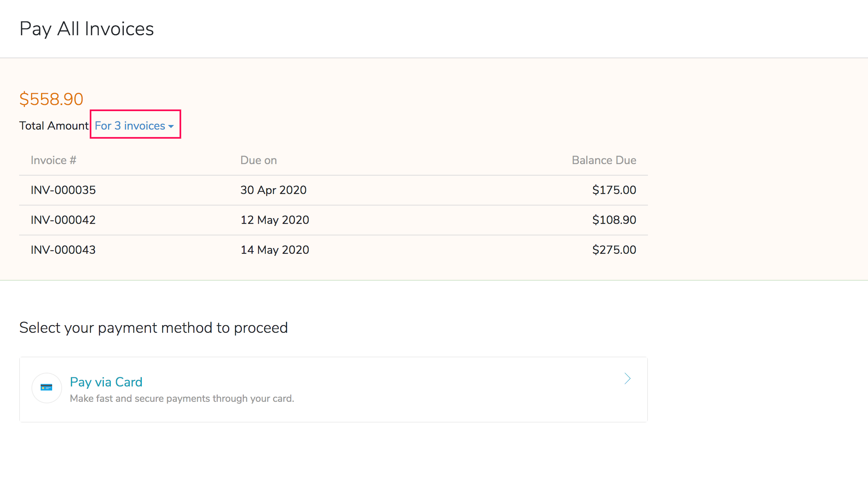868x490 pixels.
Task: Sort by the Balance Due column header
Action: [603, 160]
